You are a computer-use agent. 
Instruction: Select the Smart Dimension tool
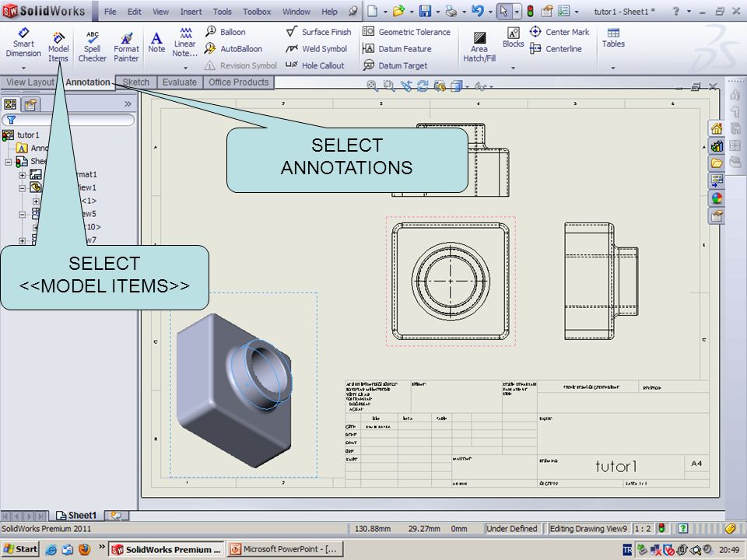click(23, 43)
